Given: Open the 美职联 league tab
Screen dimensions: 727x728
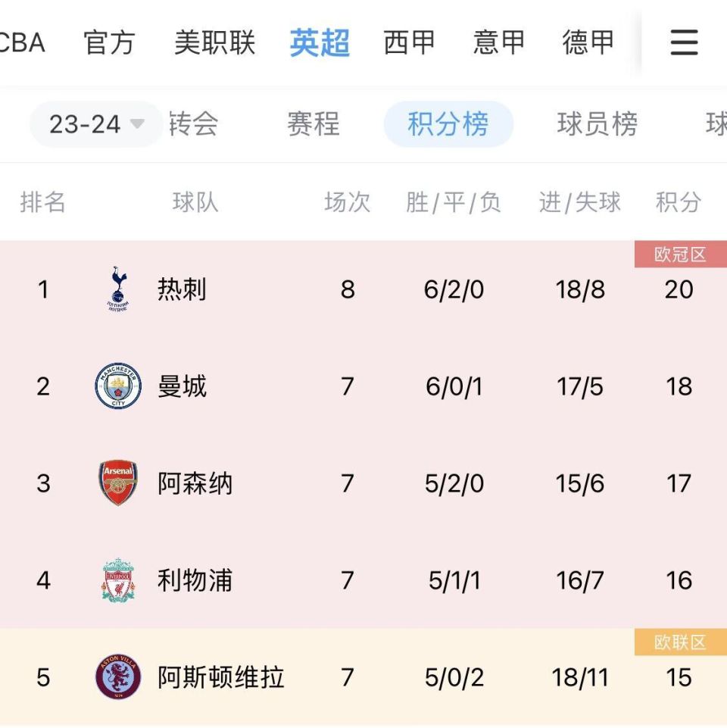Looking at the screenshot, I should 216,43.
